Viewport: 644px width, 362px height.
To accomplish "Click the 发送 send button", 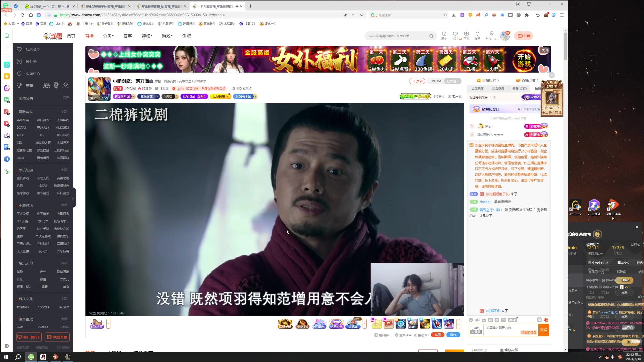I will [543, 330].
